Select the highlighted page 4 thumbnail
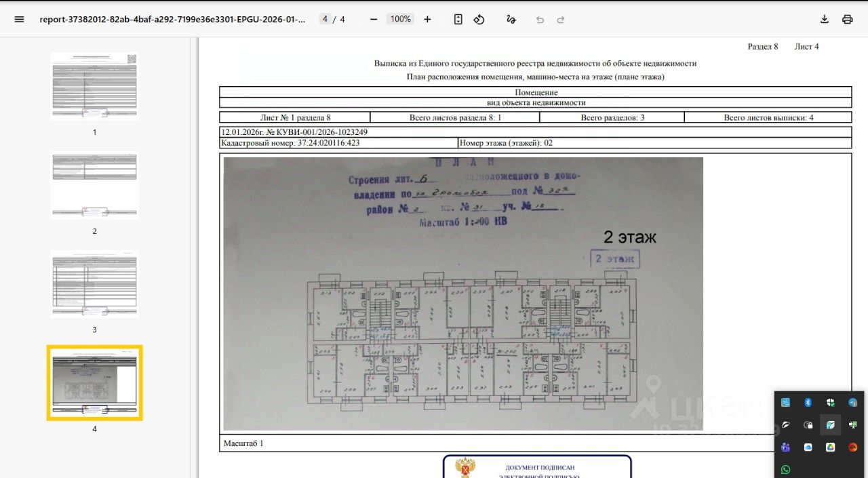The width and height of the screenshot is (868, 478). 94,383
